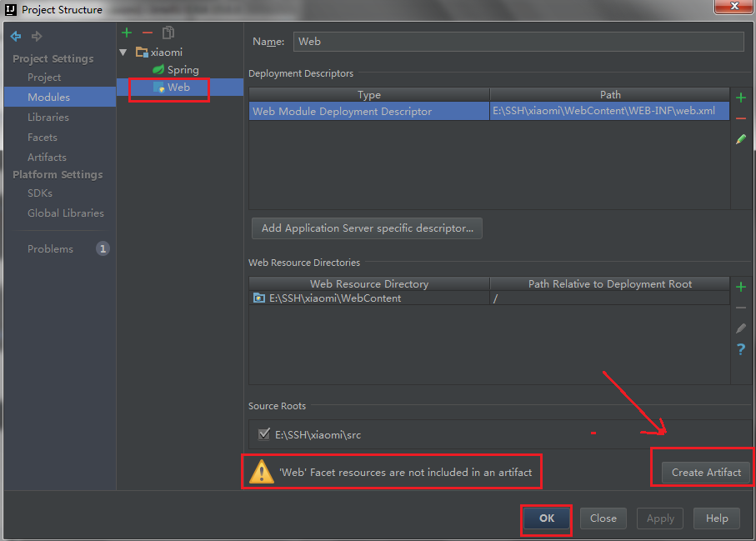Click the web.xml path cell
This screenshot has width=756, height=541.
coord(609,111)
